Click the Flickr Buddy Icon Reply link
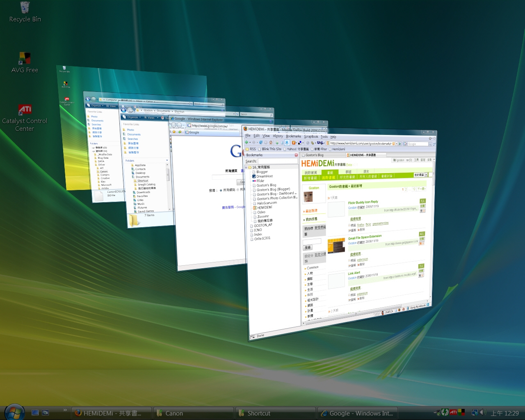The image size is (525, 420). click(363, 202)
